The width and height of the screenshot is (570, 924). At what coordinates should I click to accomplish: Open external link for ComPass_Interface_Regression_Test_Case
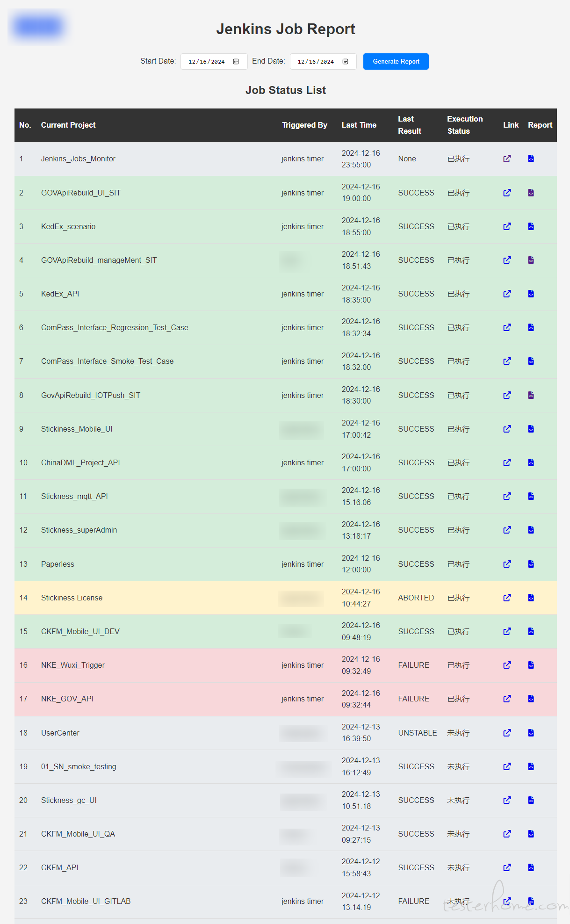[x=507, y=327]
